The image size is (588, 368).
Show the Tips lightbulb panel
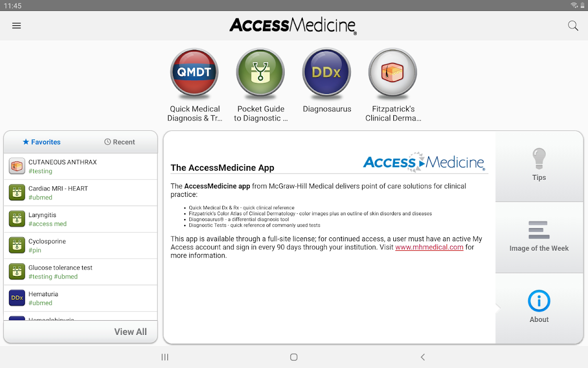click(539, 167)
